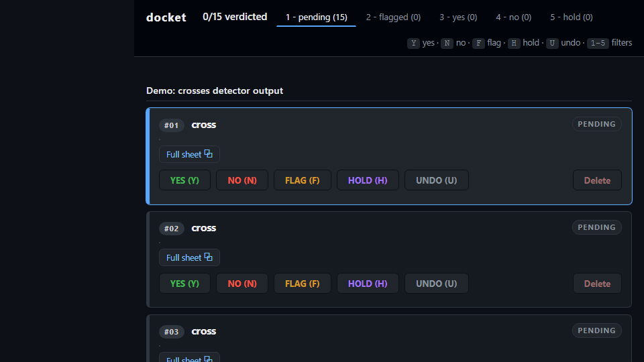Put item #02 on HOLD
644x362 pixels.
(368, 284)
